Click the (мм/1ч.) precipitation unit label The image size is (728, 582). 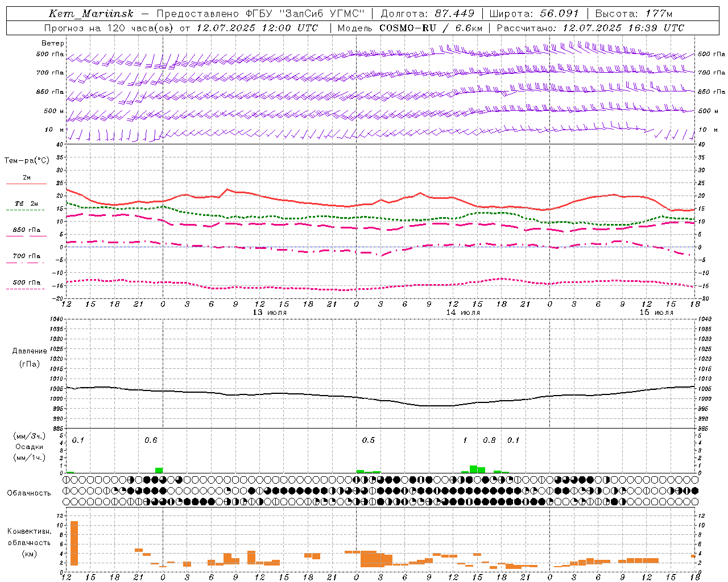30,458
